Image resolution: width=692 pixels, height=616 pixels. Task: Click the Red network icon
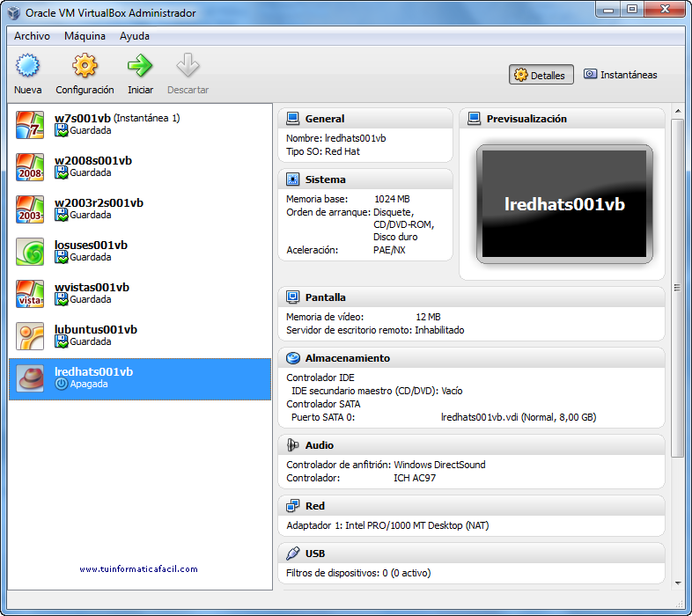(x=292, y=506)
